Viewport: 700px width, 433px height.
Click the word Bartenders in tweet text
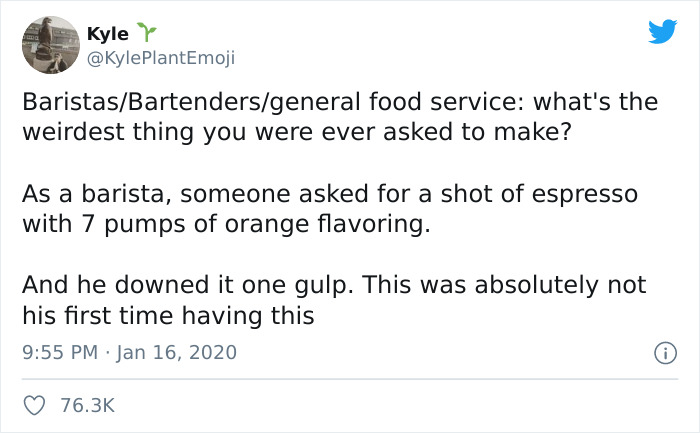195,102
